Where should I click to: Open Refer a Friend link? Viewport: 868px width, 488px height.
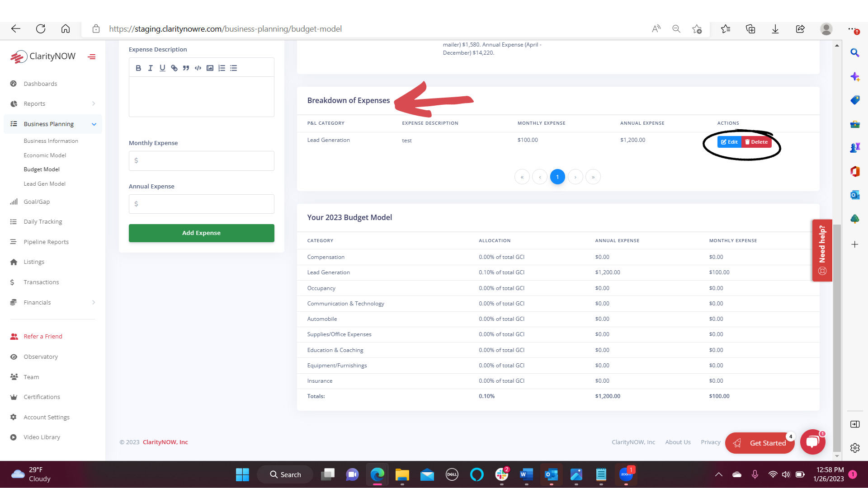coord(43,337)
